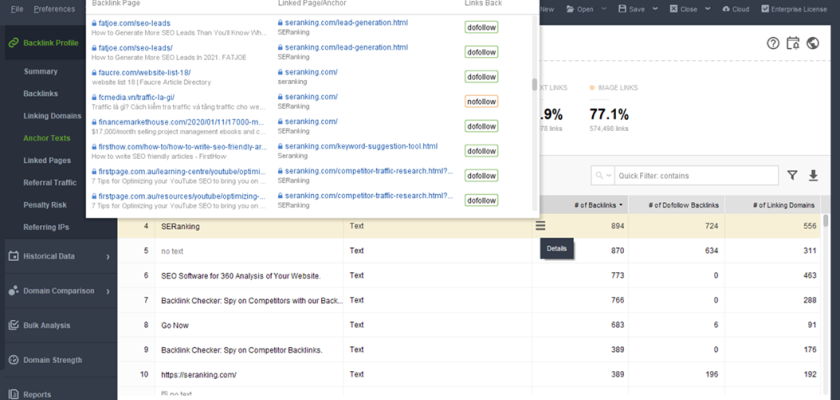
Task: Click the Bulk Analysis icon
Action: coord(14,326)
